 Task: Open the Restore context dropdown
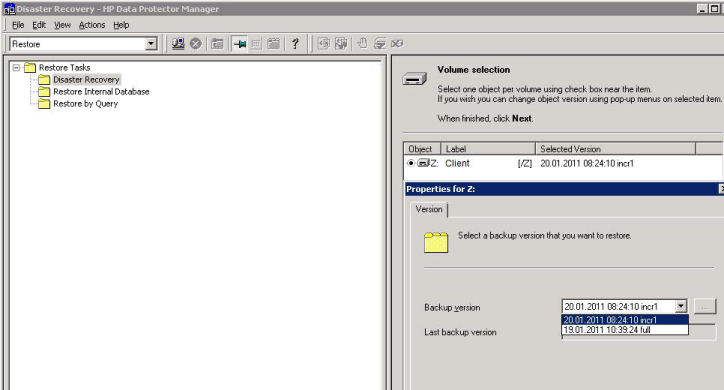[151, 44]
